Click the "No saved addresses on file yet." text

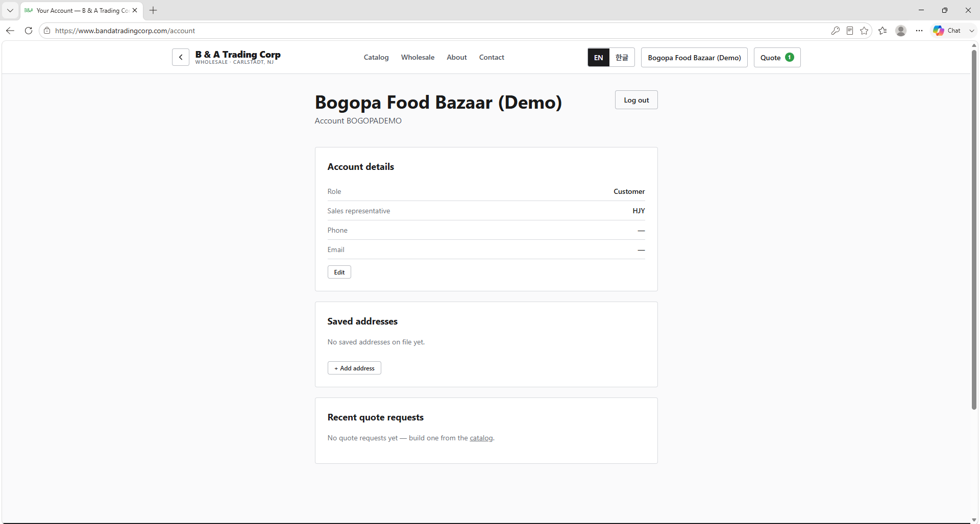pyautogui.click(x=376, y=342)
